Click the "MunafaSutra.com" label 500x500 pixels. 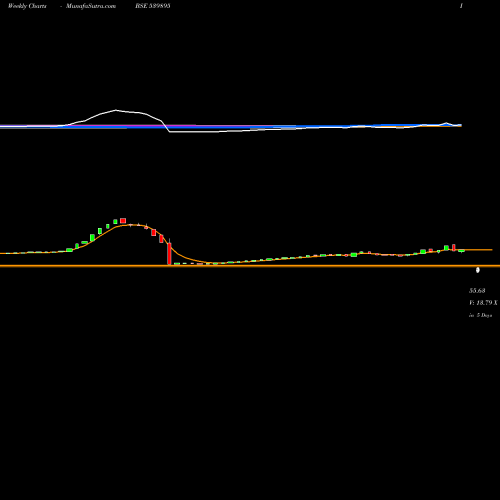91,6
